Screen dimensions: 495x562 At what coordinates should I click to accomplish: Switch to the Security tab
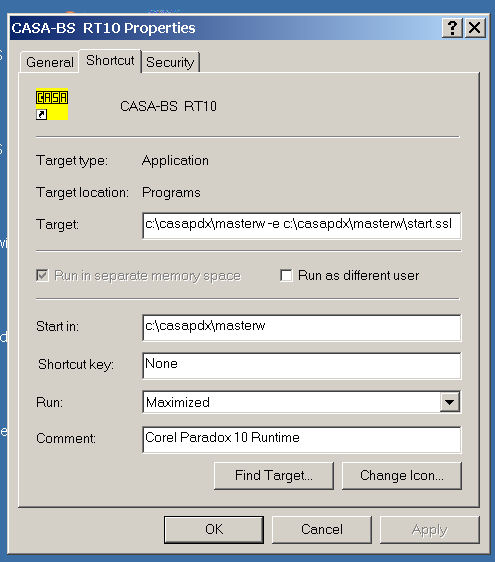pos(170,62)
